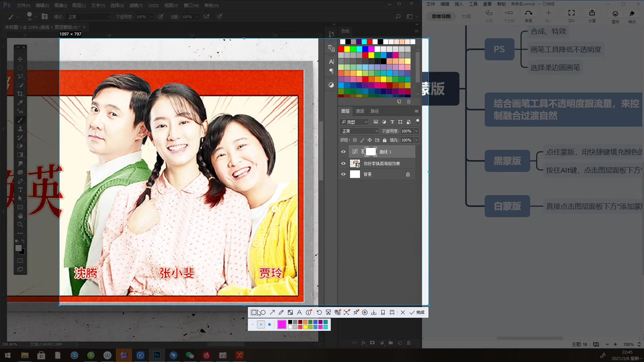Select the numbered step marker tool
Viewport: 644px width, 362px height.
pyautogui.click(x=309, y=312)
